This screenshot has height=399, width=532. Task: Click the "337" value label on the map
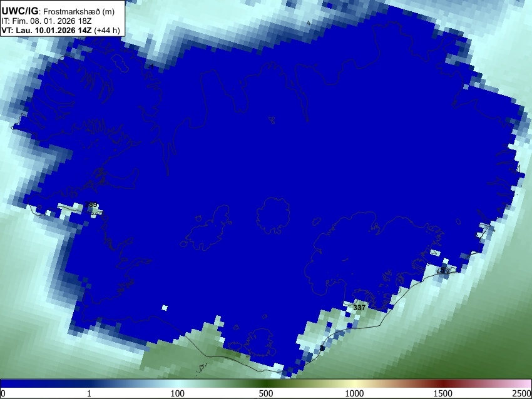[x=359, y=308]
